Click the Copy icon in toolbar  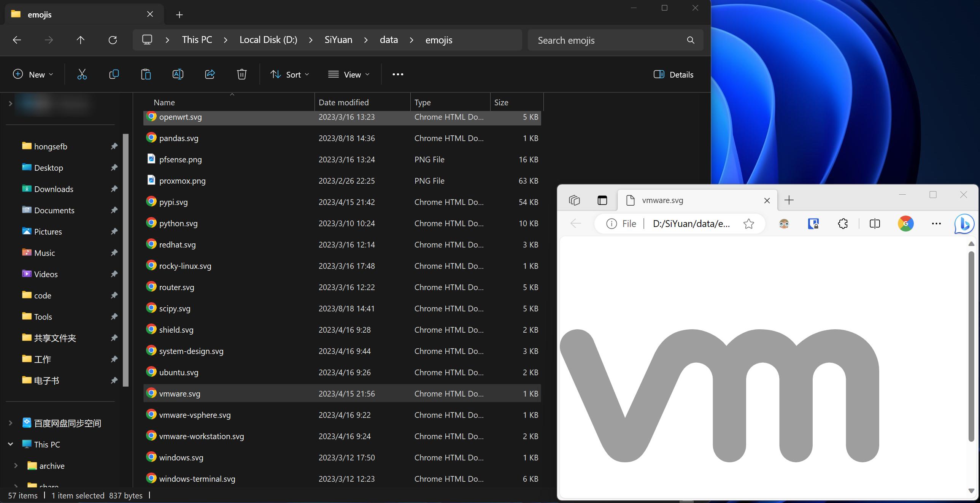pyautogui.click(x=114, y=75)
